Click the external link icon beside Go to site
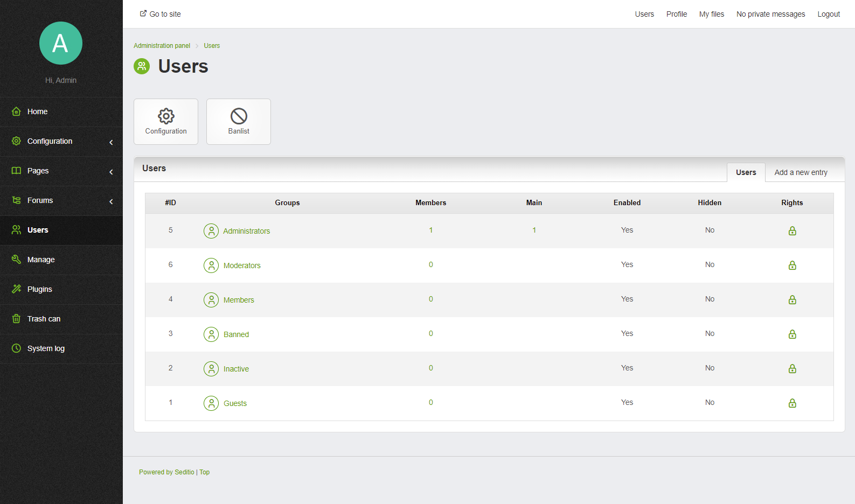Viewport: 855px width, 504px height. click(143, 13)
